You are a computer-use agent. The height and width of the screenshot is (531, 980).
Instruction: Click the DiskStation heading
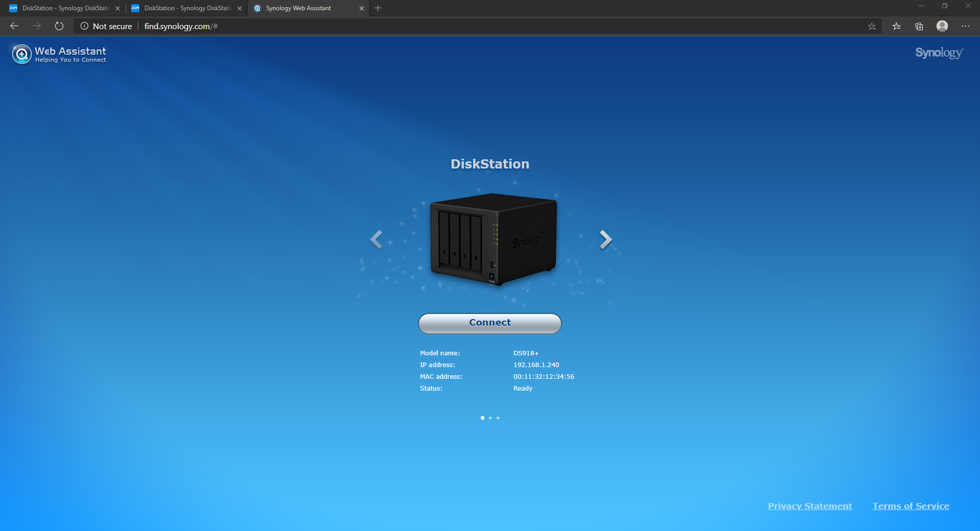(489, 164)
